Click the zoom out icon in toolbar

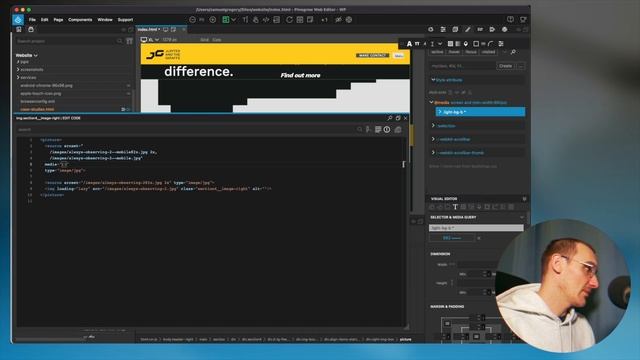coord(192,20)
